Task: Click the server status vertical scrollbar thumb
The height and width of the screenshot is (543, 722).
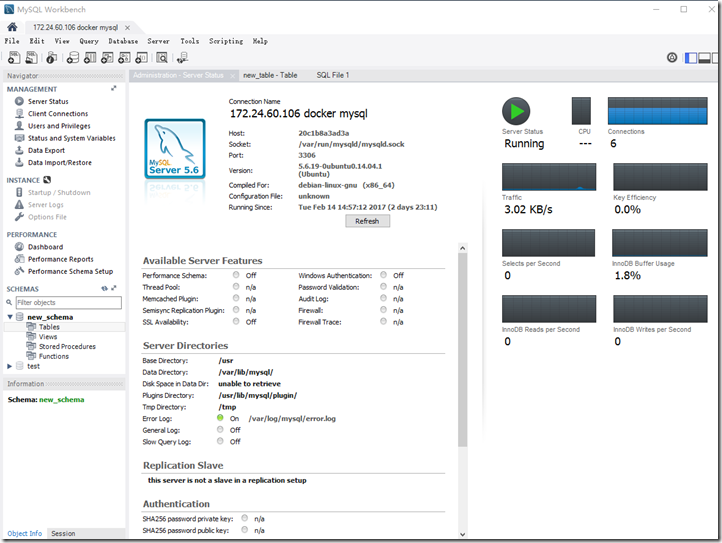Action: pyautogui.click(x=462, y=349)
